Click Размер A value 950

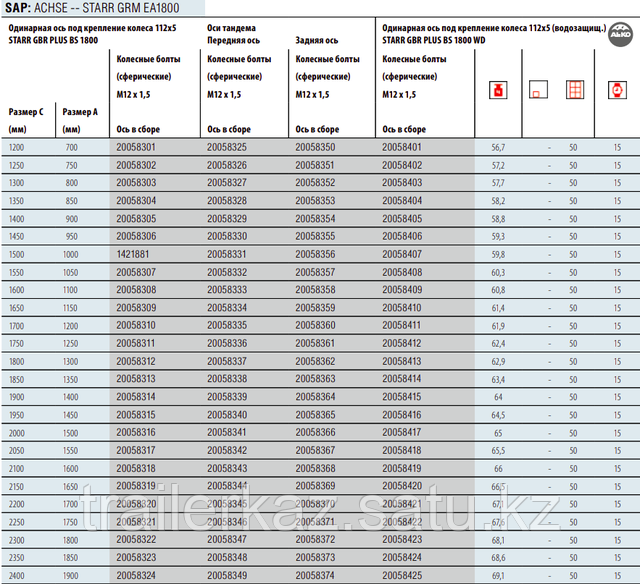click(x=71, y=236)
